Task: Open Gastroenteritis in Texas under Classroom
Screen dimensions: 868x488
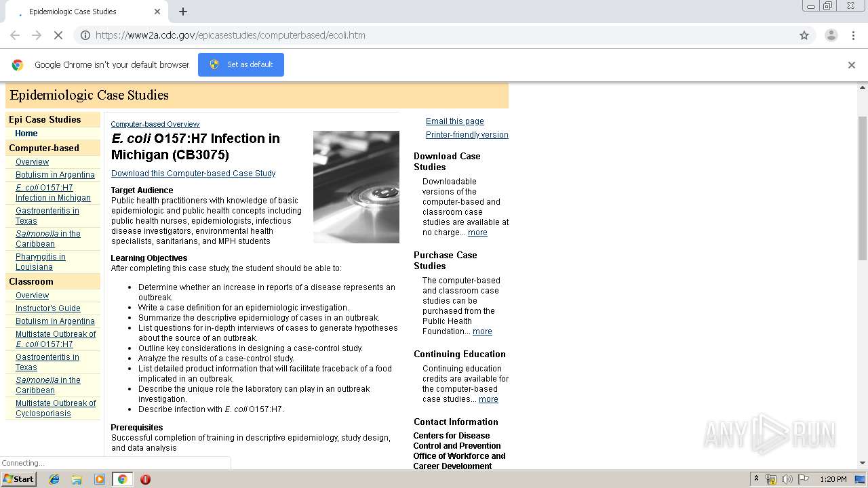Action: (x=47, y=363)
